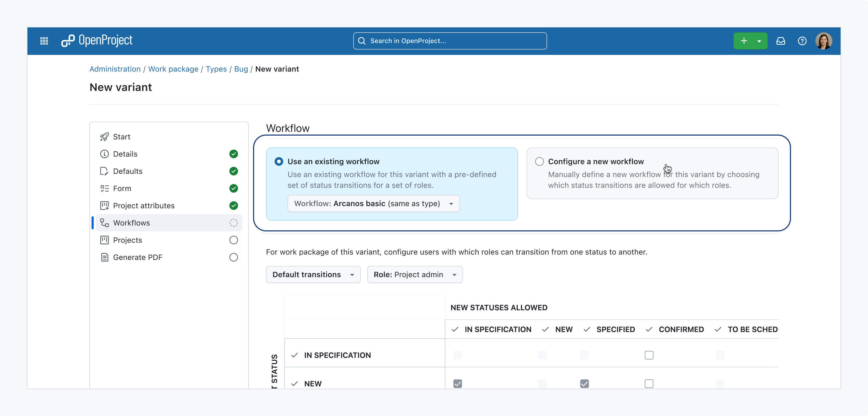Go to Administration breadcrumb
The width and height of the screenshot is (868, 416).
click(115, 69)
